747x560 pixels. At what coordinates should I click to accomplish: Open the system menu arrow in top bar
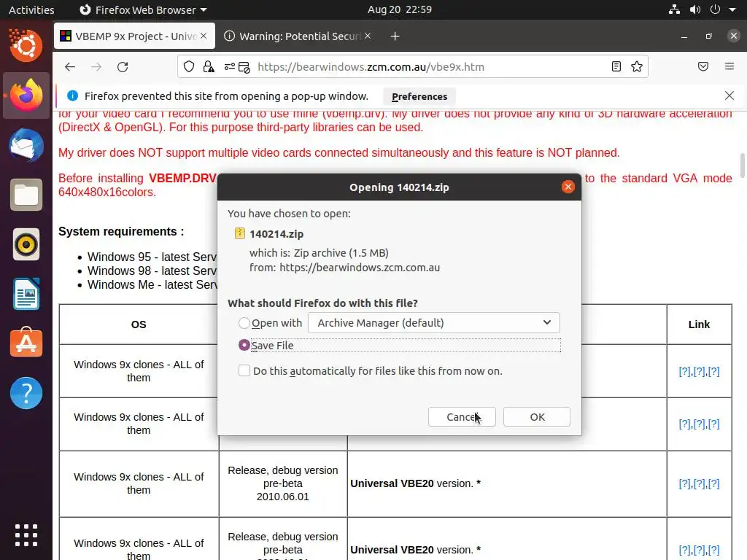732,9
